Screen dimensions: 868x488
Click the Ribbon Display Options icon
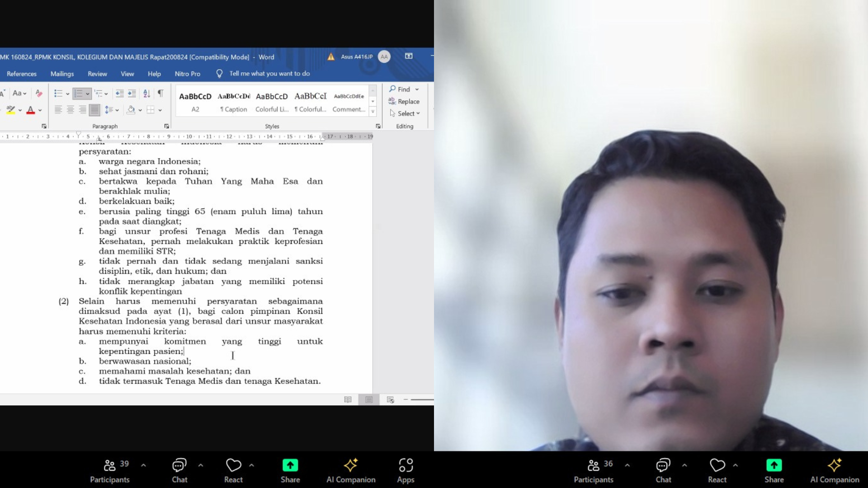(409, 56)
